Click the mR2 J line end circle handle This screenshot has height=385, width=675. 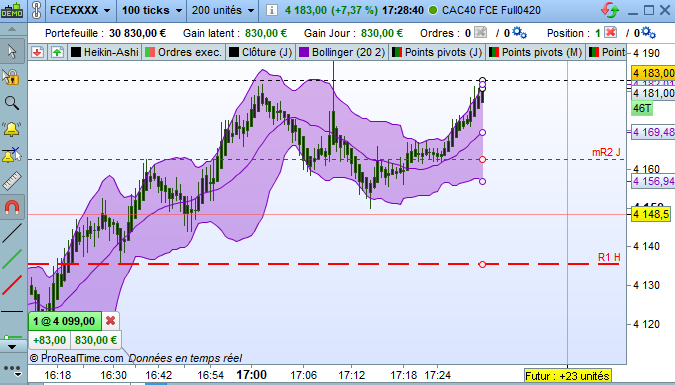tap(482, 160)
